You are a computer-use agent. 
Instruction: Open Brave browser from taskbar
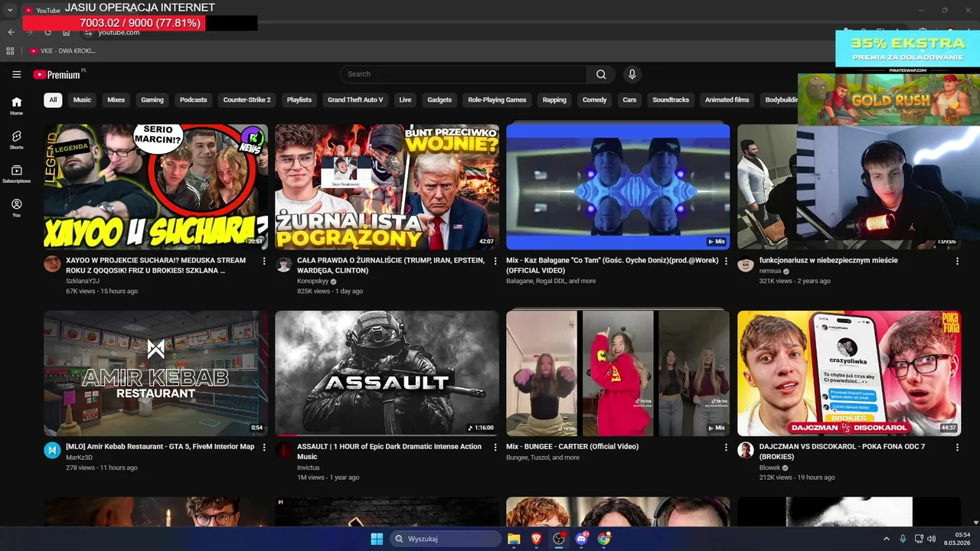point(536,539)
